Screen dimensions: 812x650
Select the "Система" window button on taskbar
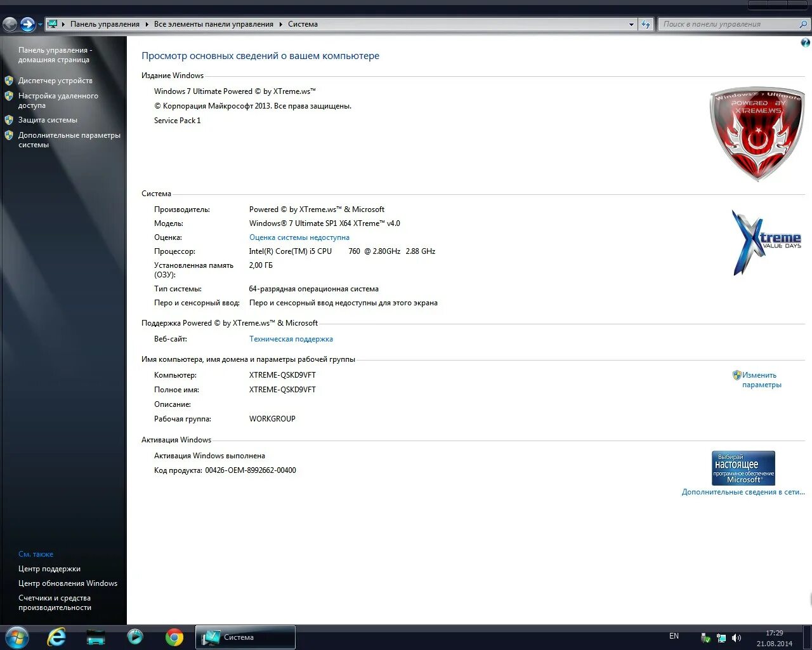244,637
